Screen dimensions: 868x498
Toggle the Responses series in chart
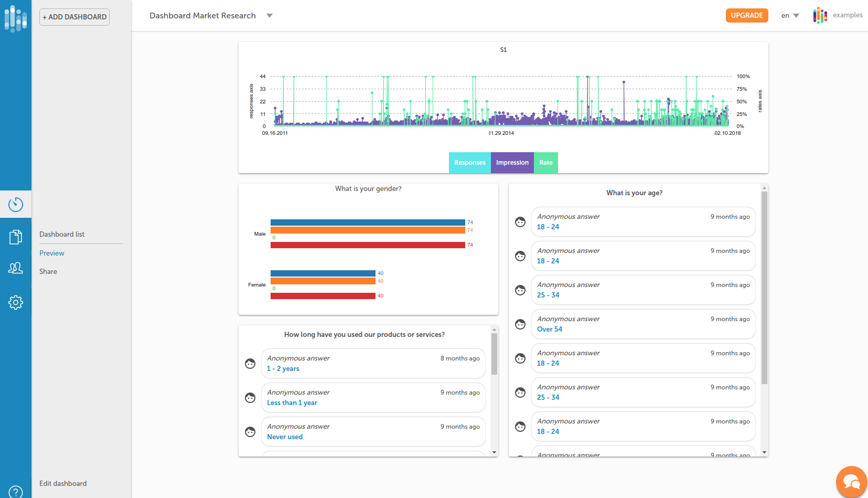coord(469,163)
